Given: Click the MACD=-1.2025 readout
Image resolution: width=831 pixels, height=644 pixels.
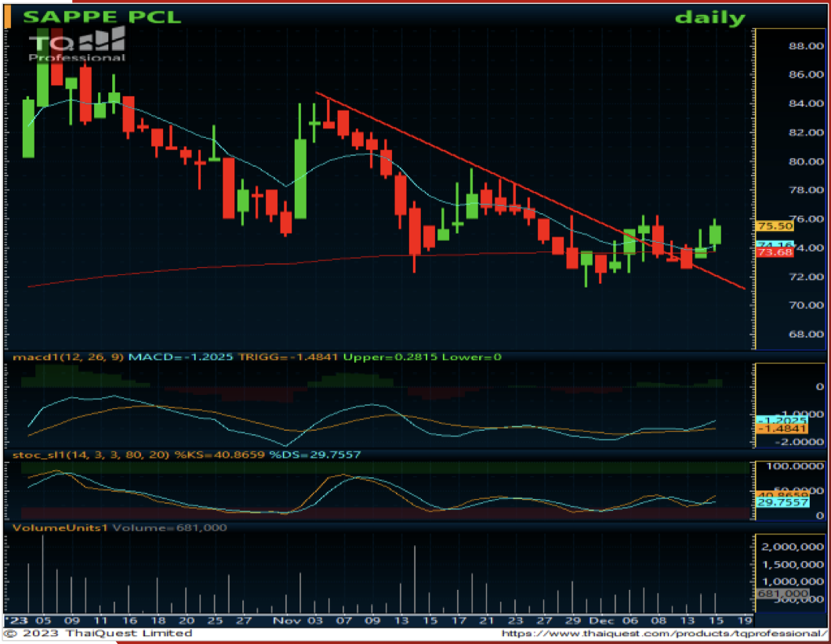Looking at the screenshot, I should (x=181, y=357).
